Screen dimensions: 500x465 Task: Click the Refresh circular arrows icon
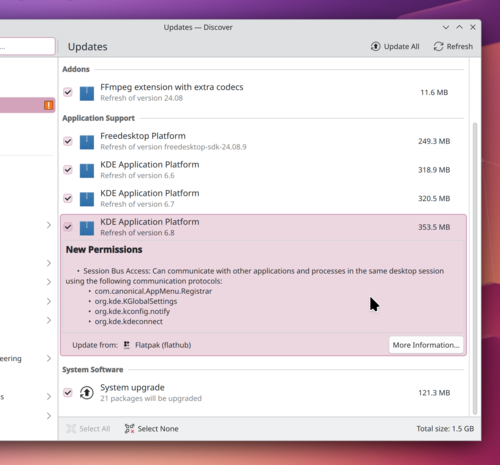[438, 46]
